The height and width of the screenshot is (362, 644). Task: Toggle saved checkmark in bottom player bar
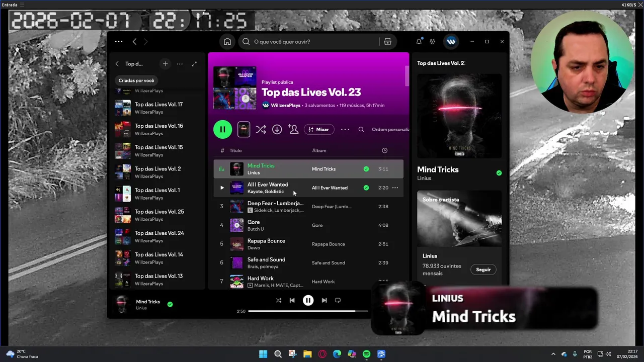tap(170, 304)
